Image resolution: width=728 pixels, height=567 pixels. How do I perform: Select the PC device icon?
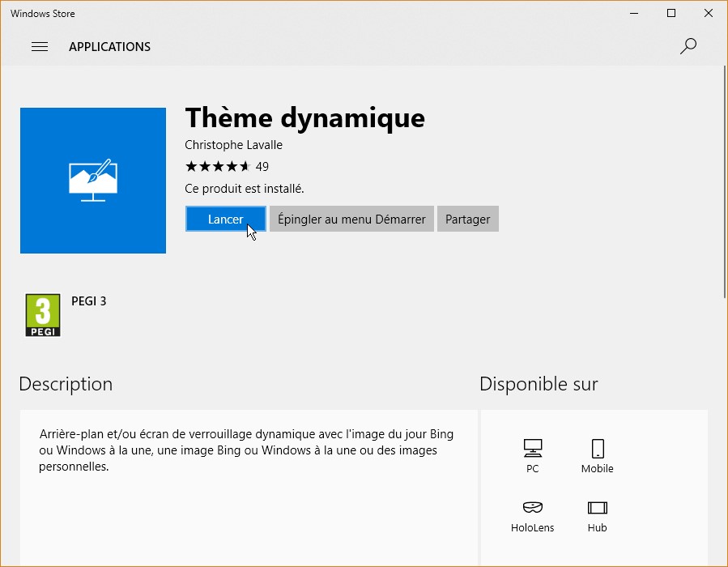tap(532, 448)
